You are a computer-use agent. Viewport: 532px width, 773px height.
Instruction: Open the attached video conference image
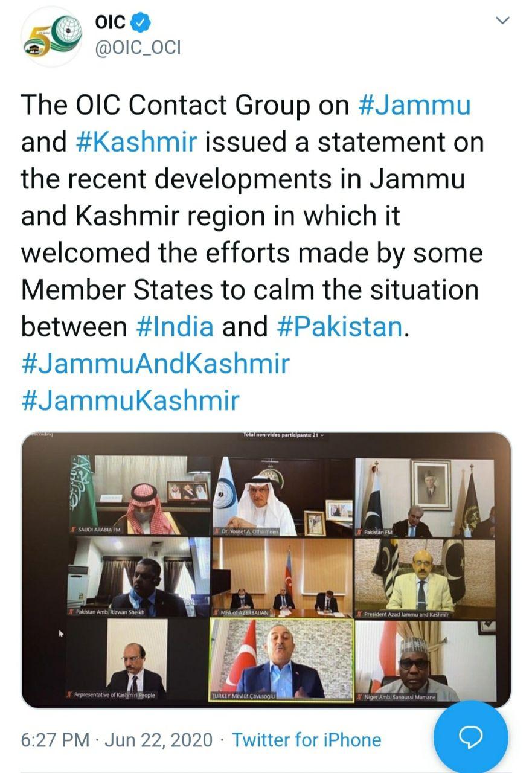(266, 570)
